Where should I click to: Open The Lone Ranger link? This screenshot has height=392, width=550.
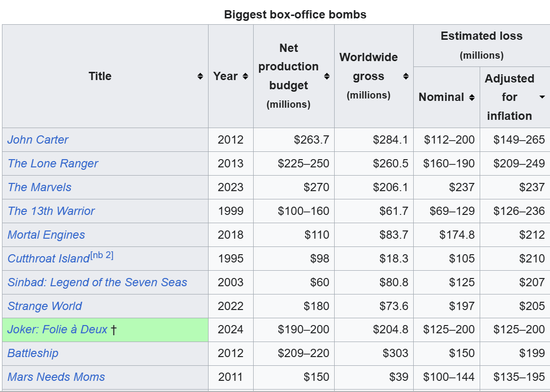click(x=52, y=163)
